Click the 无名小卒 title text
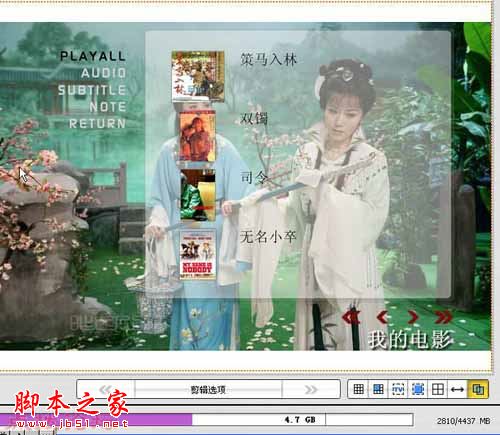The width and height of the screenshot is (500, 435). coord(268,237)
